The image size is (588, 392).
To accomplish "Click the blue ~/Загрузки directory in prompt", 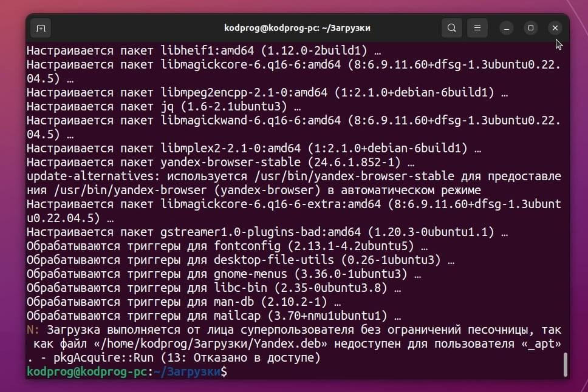I will click(187, 371).
